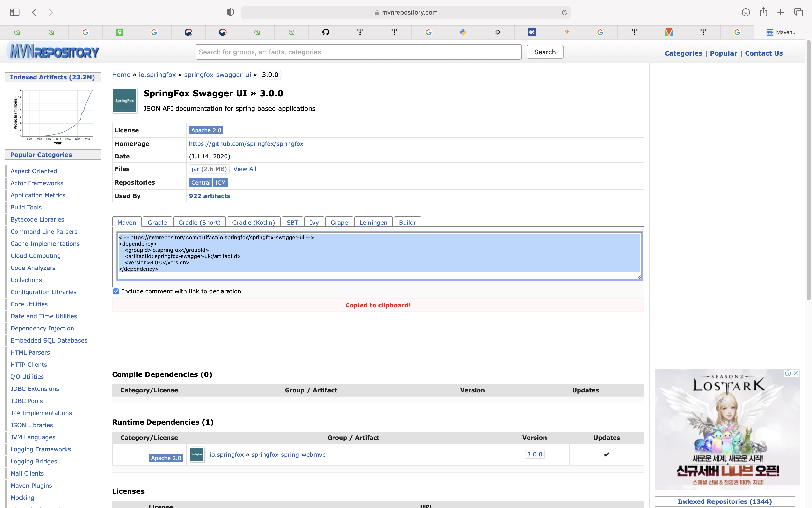Viewport: 812px width, 508px height.
Task: Open JSON Libraries category
Action: [32, 425]
